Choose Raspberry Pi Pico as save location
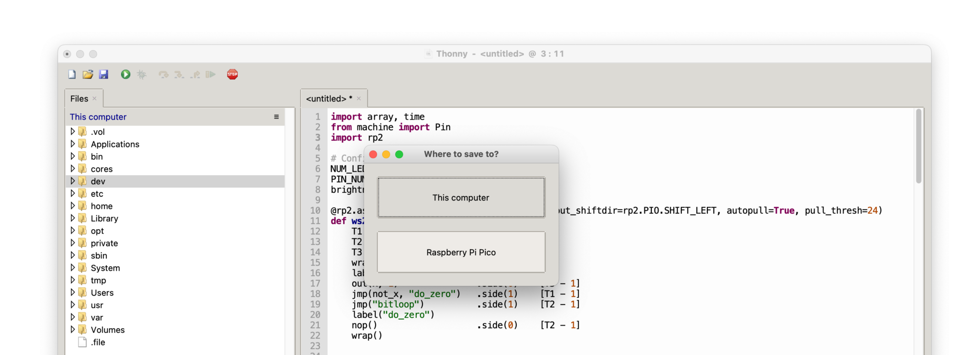This screenshot has height=355, width=980. tap(461, 252)
